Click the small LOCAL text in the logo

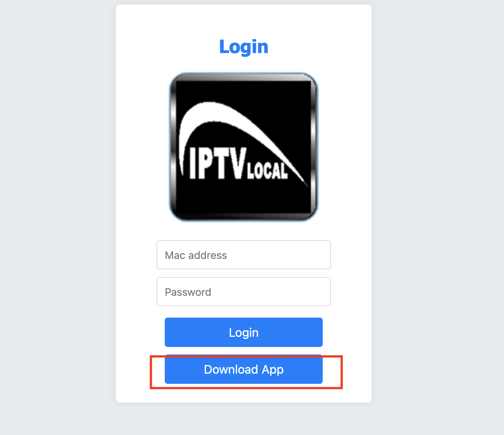(x=267, y=170)
